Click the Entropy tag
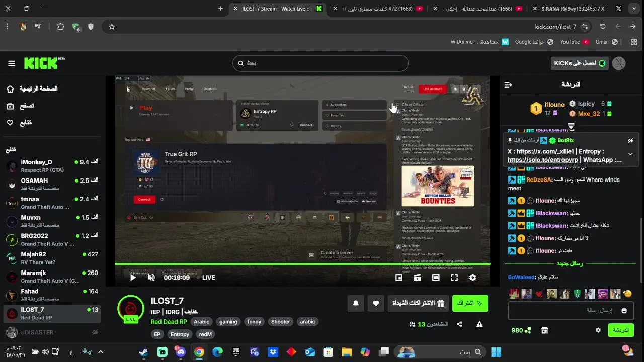The image size is (644, 362). pyautogui.click(x=180, y=334)
